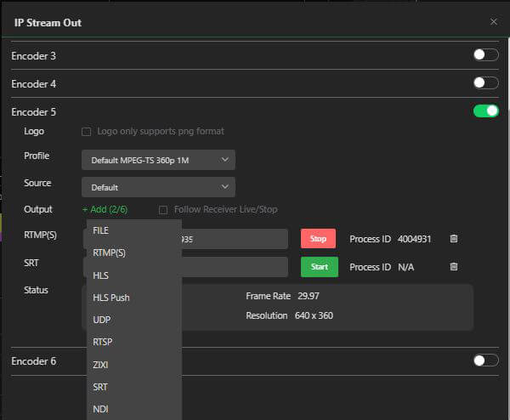Pick UDP from the output list
The height and width of the screenshot is (420, 510).
pos(101,320)
